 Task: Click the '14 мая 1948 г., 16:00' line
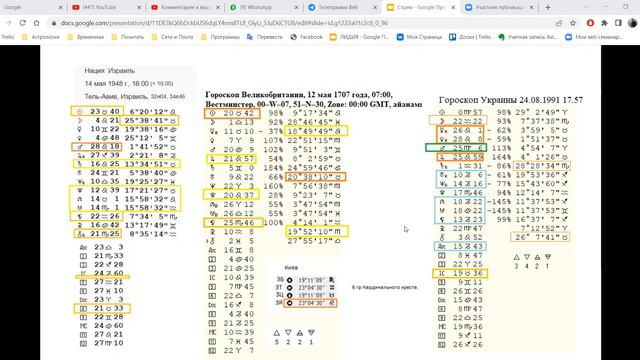(x=129, y=83)
